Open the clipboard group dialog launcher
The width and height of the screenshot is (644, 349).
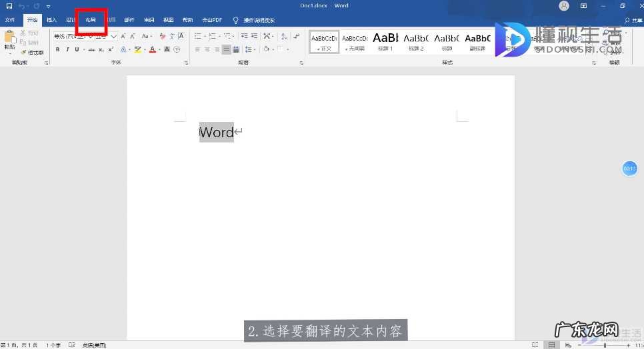tap(46, 63)
